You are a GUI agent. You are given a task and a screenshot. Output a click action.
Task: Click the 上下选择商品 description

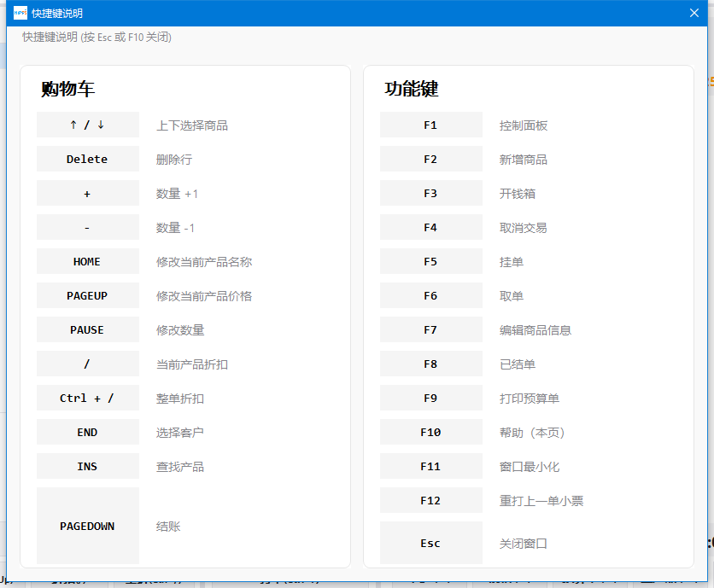click(191, 125)
